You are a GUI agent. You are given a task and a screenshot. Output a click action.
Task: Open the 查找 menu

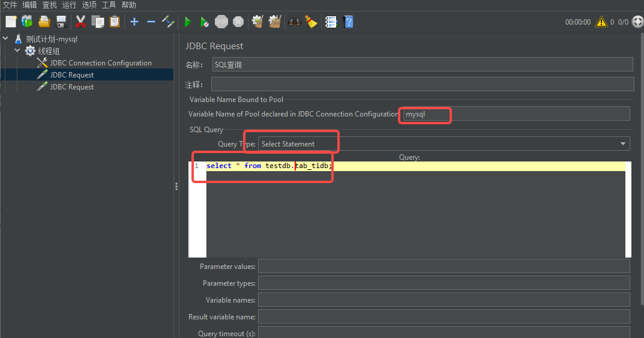pyautogui.click(x=49, y=5)
